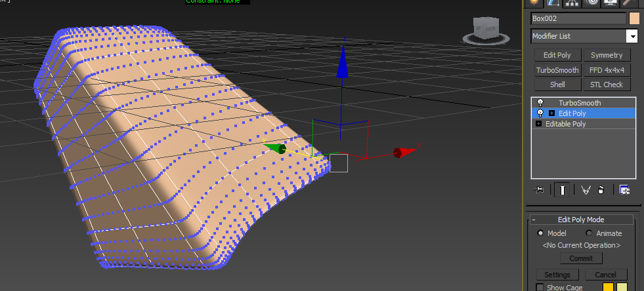Image resolution: width=644 pixels, height=291 pixels.
Task: Open the Utilities hammer tab
Action: tap(628, 3)
